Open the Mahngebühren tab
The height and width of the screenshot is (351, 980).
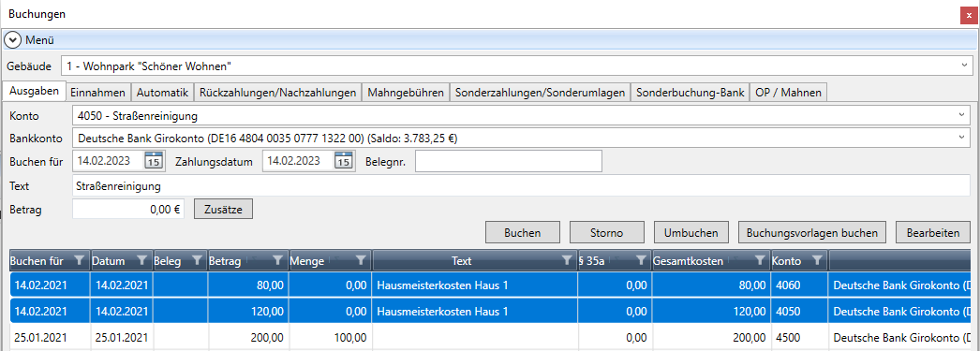click(406, 93)
